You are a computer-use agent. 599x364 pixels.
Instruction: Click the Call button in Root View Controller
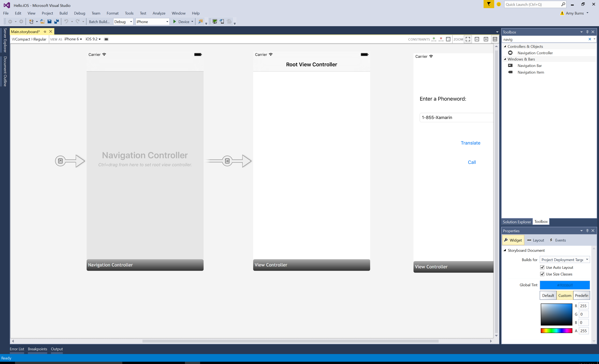click(472, 162)
